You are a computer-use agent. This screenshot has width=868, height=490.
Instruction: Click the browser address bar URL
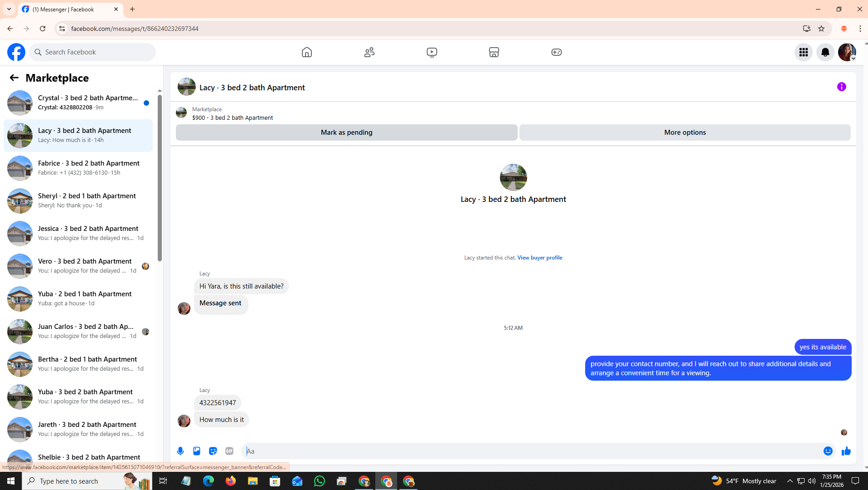click(135, 29)
